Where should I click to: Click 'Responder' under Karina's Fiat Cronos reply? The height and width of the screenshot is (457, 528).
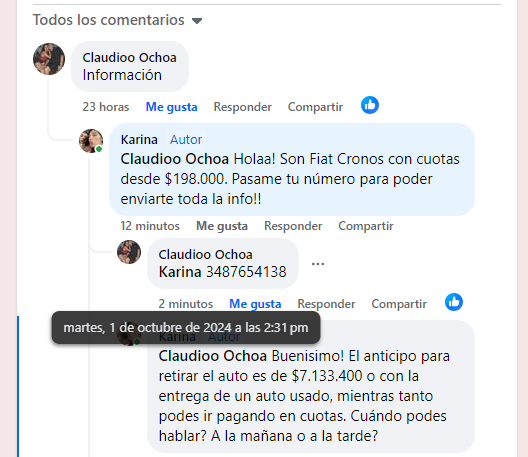293,226
